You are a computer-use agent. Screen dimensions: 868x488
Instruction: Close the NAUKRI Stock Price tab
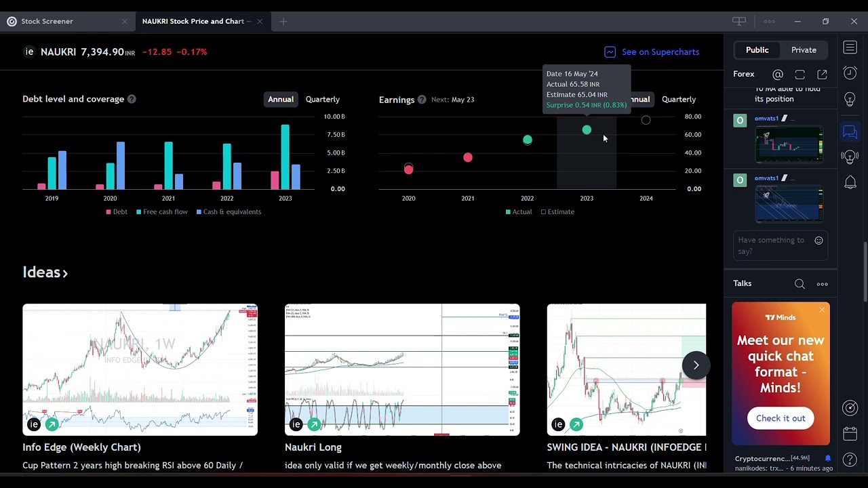tap(260, 21)
